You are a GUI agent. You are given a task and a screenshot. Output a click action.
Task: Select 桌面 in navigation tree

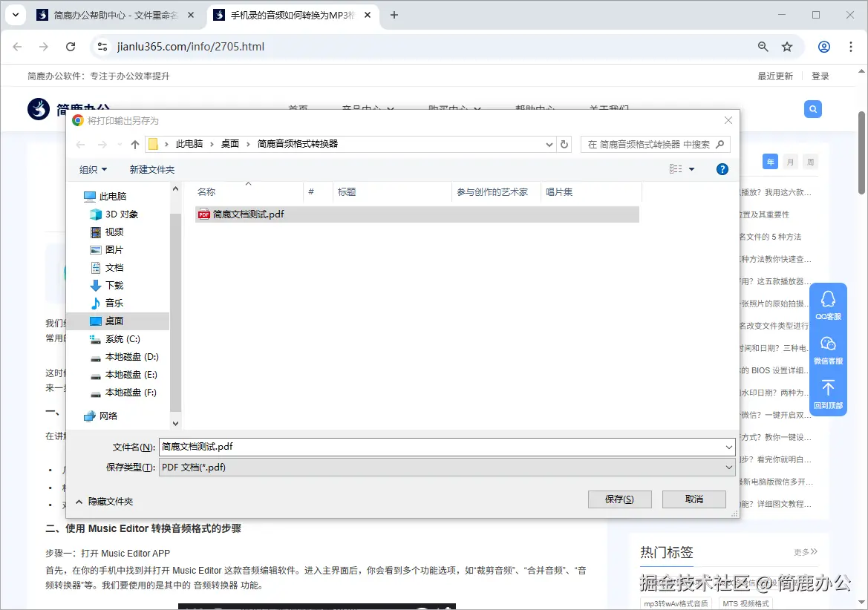click(x=119, y=321)
